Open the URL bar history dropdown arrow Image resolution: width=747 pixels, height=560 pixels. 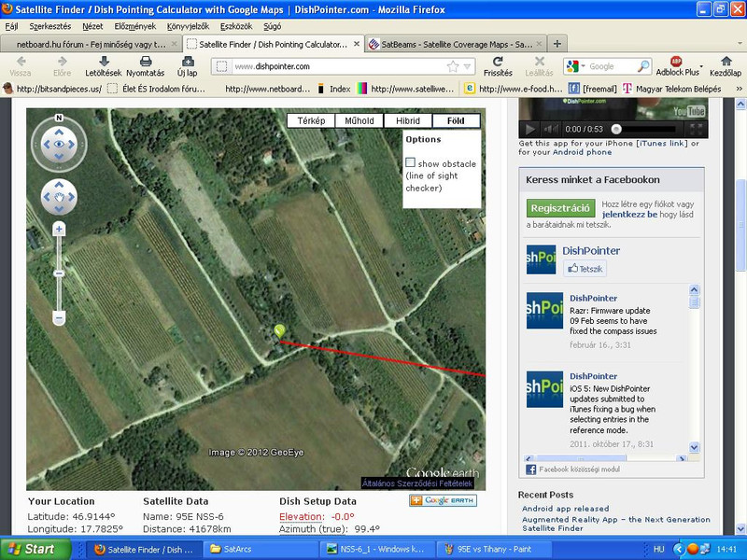coord(468,66)
